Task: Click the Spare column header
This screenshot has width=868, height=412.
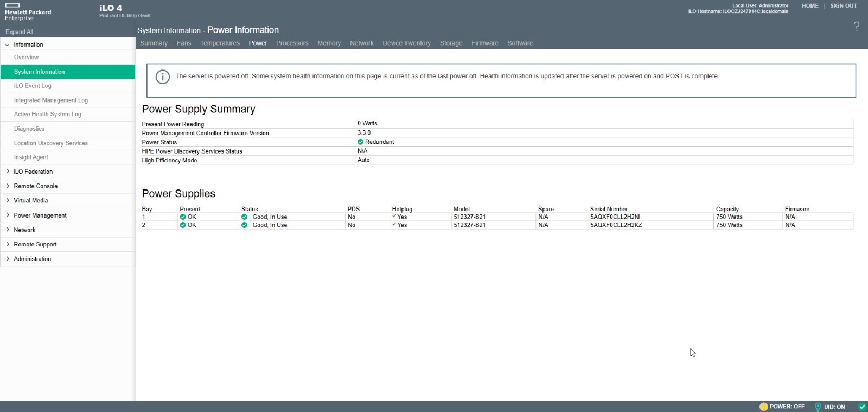Action: [546, 209]
